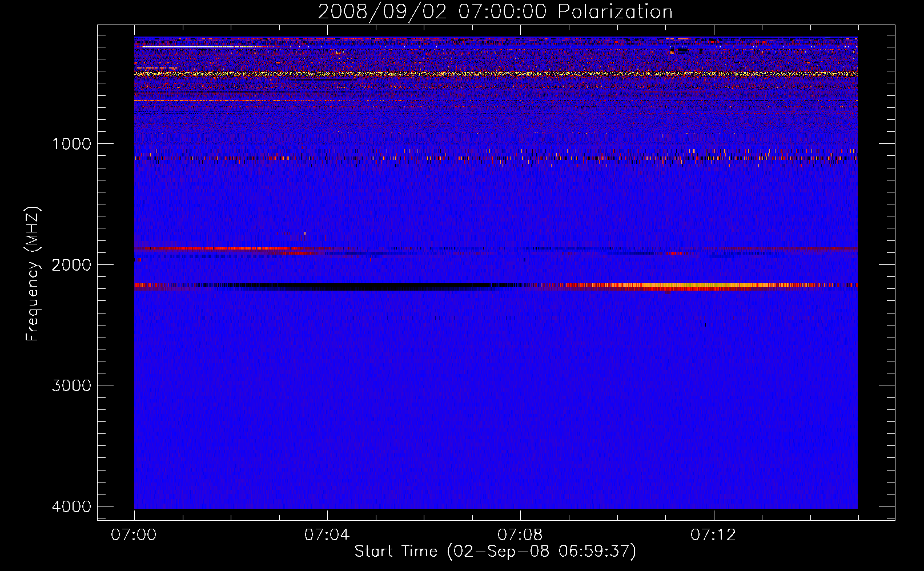Click the plot title '2008/09/02 07:00:00 Polarization'
The image size is (924, 571).
[495, 12]
